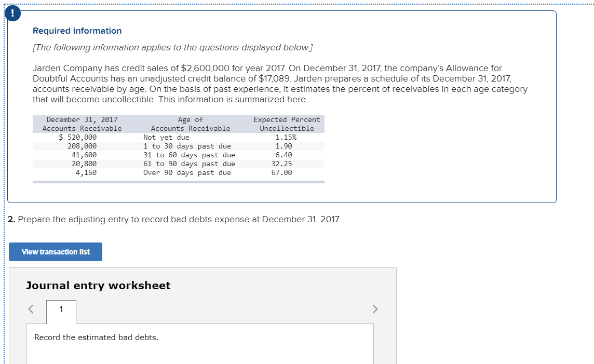Click the italic following information applies note
Screen dimensions: 594x364
click(173, 47)
